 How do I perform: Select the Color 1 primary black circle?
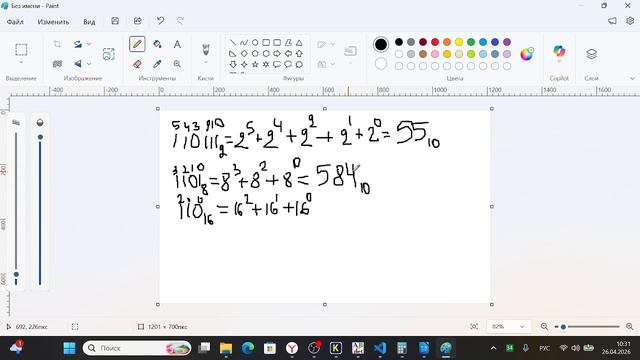click(381, 44)
